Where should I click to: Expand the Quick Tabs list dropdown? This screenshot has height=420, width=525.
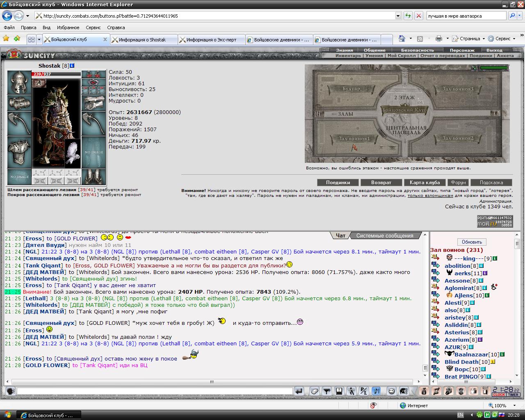pyautogui.click(x=39, y=39)
